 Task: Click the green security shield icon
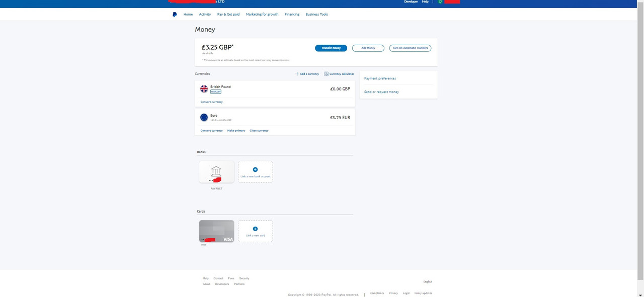(x=440, y=2)
